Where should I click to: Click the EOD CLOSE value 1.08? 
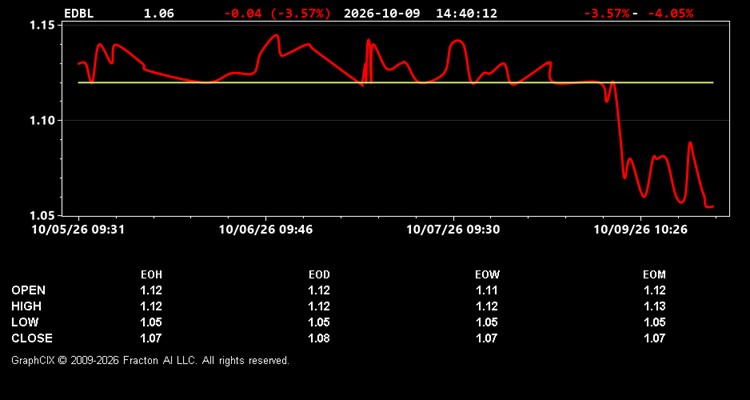click(x=319, y=338)
